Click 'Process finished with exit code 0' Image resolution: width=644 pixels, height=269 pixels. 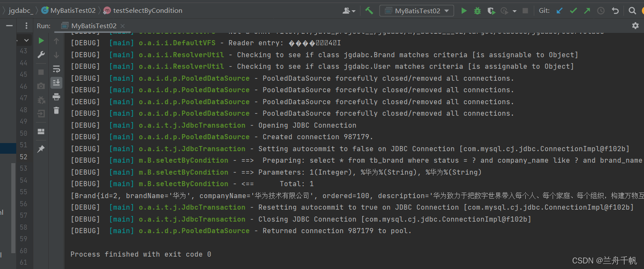[141, 254]
